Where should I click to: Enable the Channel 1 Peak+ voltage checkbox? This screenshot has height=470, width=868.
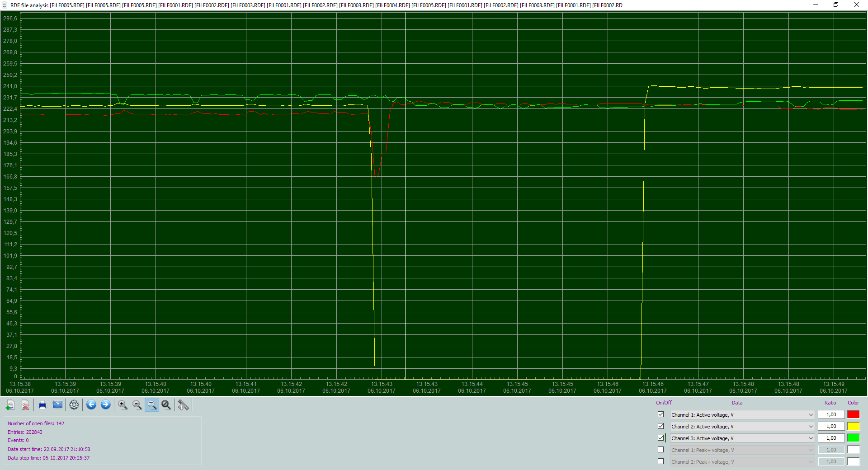(x=661, y=450)
